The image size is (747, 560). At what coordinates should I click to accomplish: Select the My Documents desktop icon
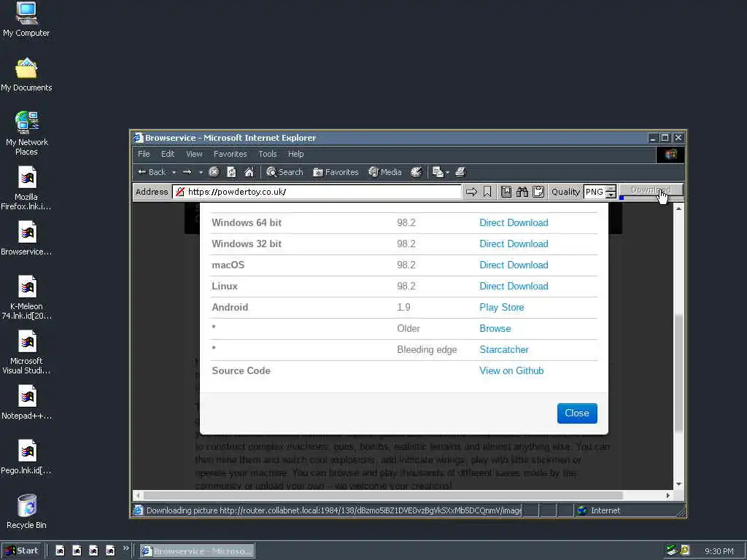click(x=26, y=75)
